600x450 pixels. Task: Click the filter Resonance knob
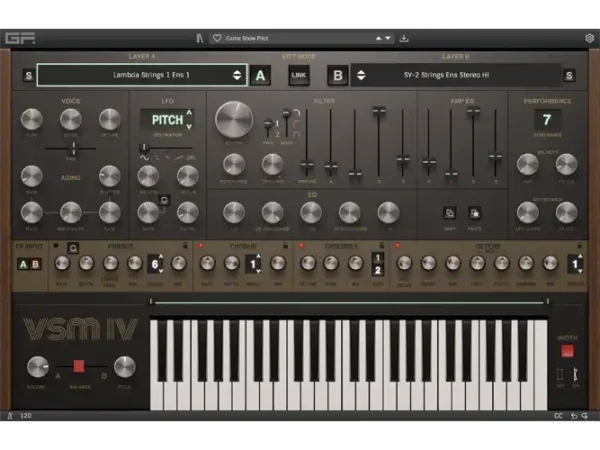click(x=233, y=165)
